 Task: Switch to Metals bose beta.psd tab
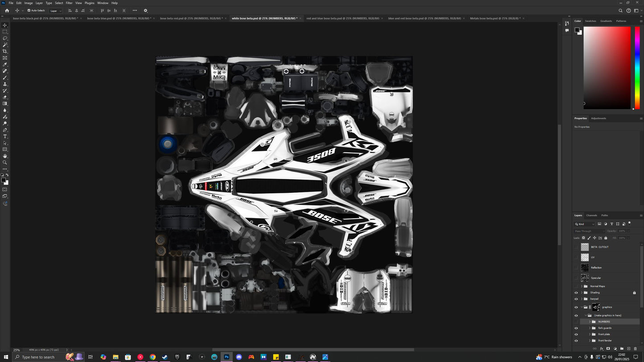pos(495,18)
